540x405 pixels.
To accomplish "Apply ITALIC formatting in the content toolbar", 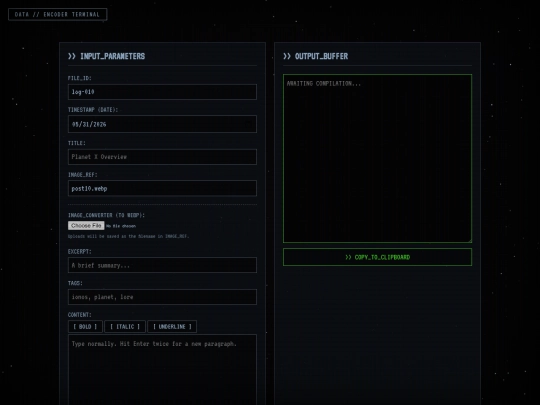I will [125, 326].
